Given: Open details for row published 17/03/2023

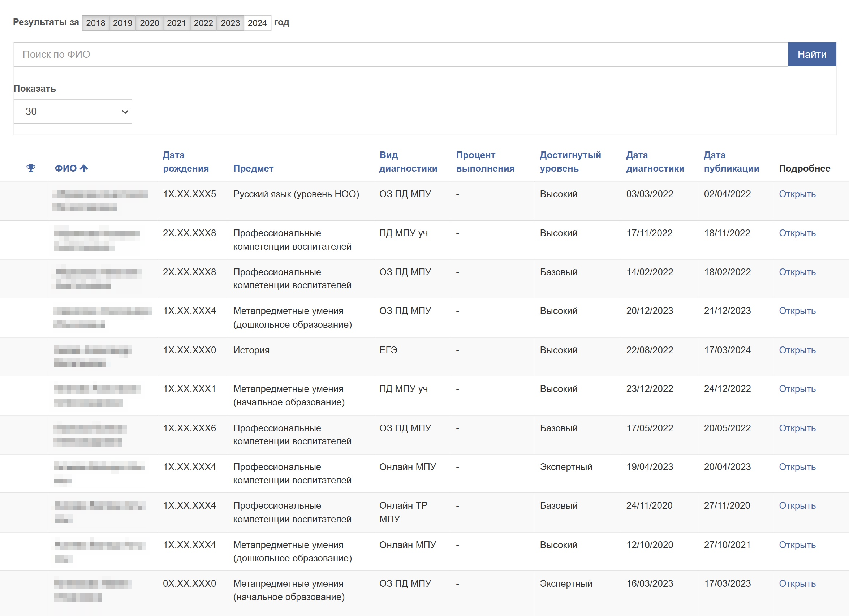Looking at the screenshot, I should (x=797, y=584).
